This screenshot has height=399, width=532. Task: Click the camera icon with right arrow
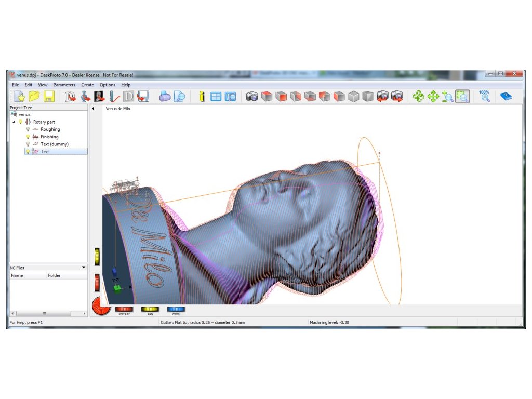pos(397,97)
